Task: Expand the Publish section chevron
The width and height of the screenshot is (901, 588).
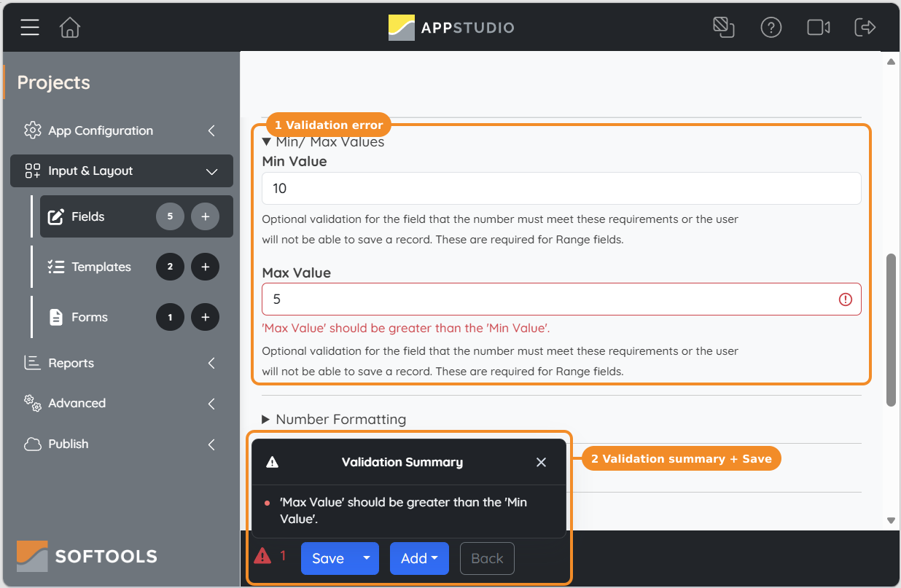Action: pyautogui.click(x=211, y=444)
